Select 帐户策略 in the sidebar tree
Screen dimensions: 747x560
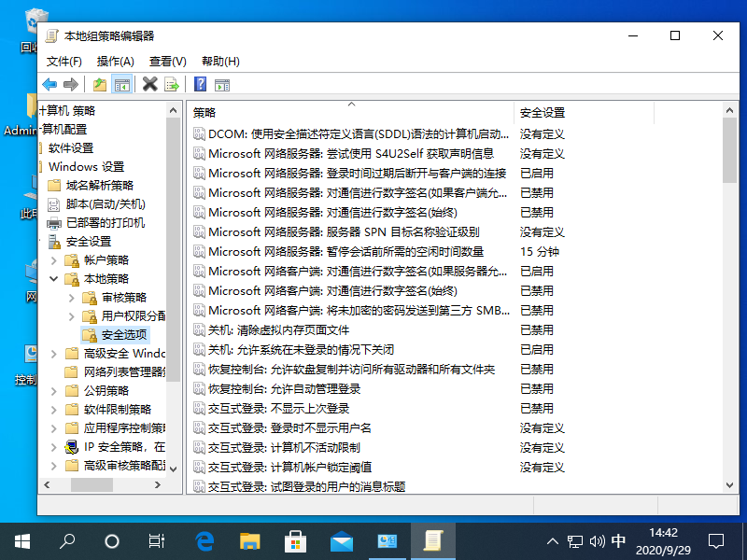click(109, 259)
